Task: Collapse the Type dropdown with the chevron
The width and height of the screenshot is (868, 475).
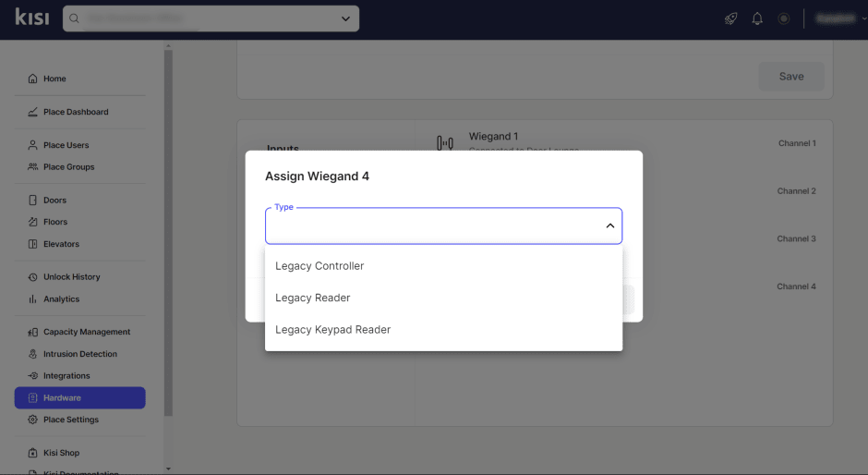Action: click(x=610, y=225)
